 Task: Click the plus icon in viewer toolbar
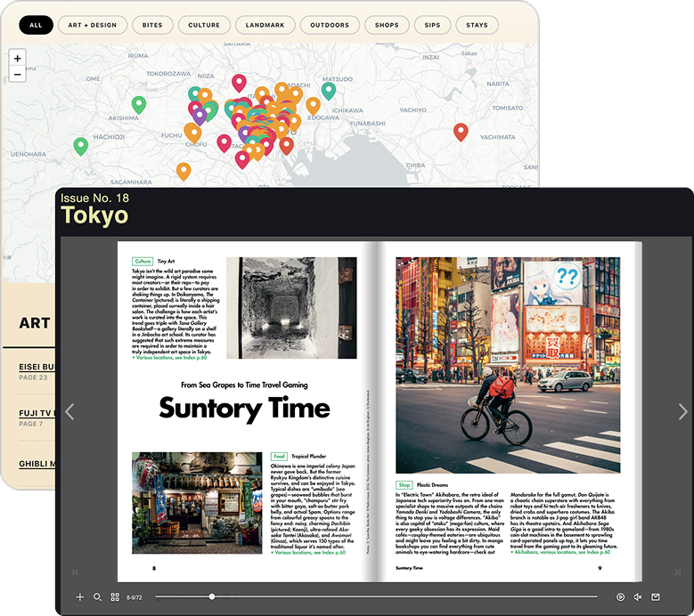[x=79, y=597]
